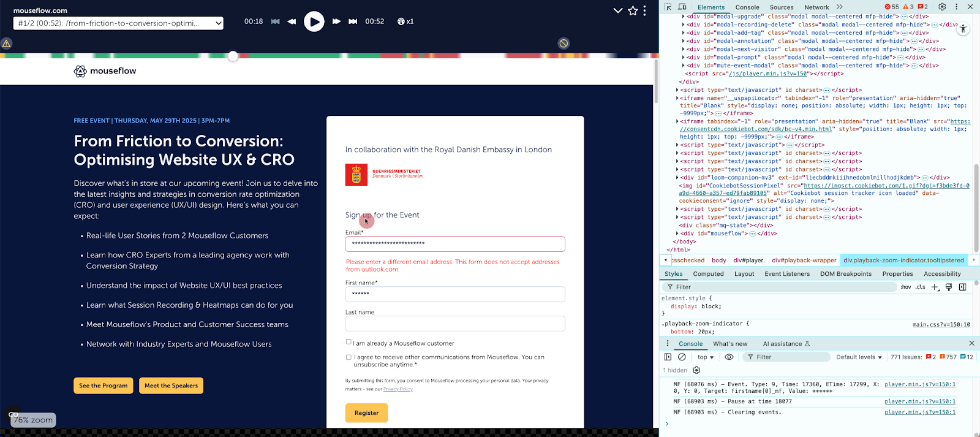Viewport: 980px width, 437px height.
Task: Skip to the previous page in the recording
Action: tap(276, 21)
